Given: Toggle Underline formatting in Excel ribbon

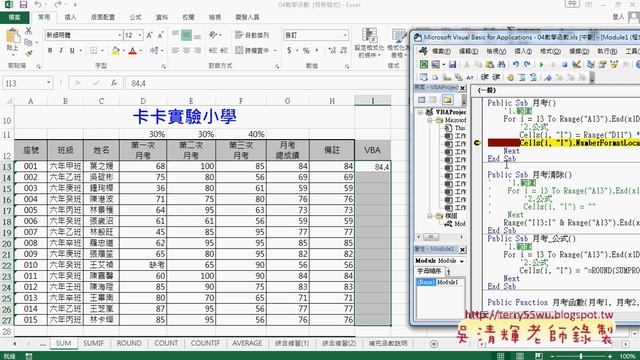Looking at the screenshot, I should tap(72, 51).
